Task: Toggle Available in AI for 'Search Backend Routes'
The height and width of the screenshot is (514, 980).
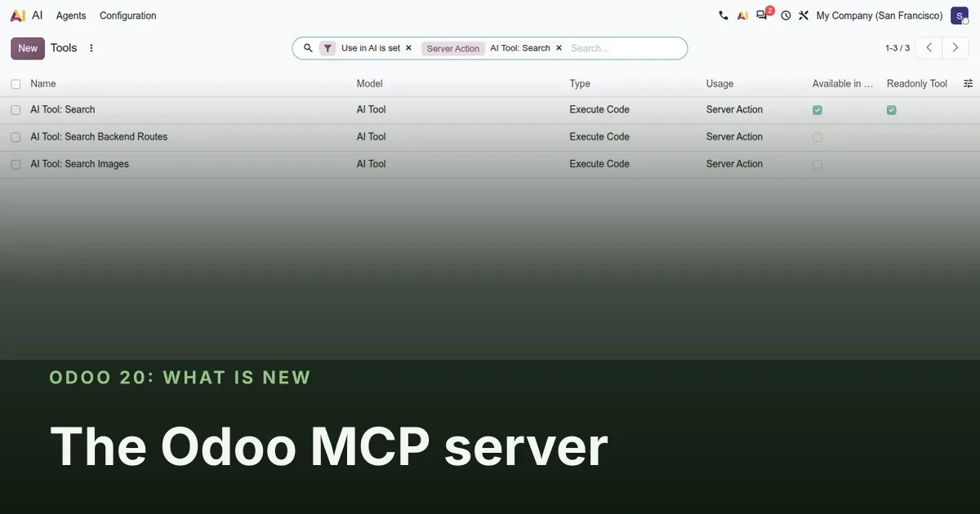Action: (x=817, y=137)
